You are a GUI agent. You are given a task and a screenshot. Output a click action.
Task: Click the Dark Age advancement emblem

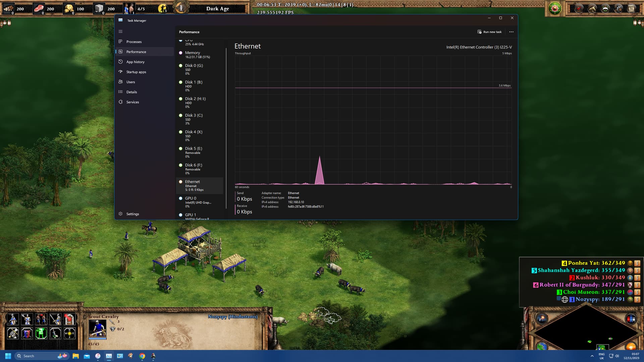[x=181, y=7]
